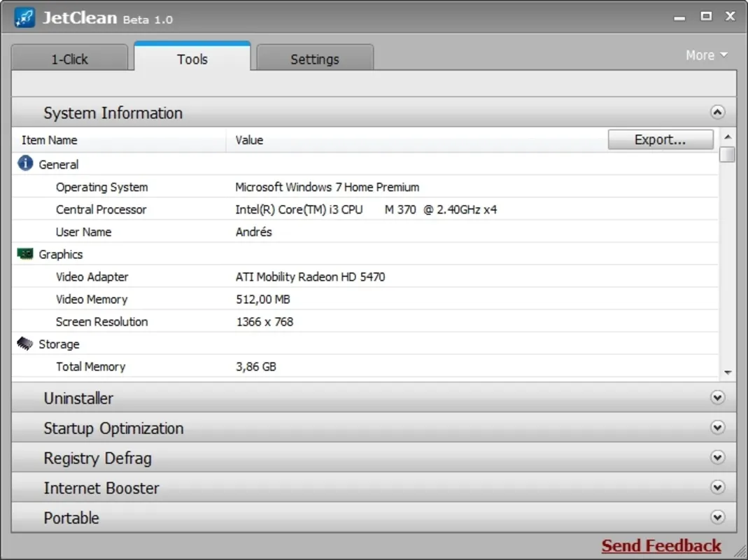Click the Startup Optimization section title
Viewport: 748px width, 560px height.
113,428
